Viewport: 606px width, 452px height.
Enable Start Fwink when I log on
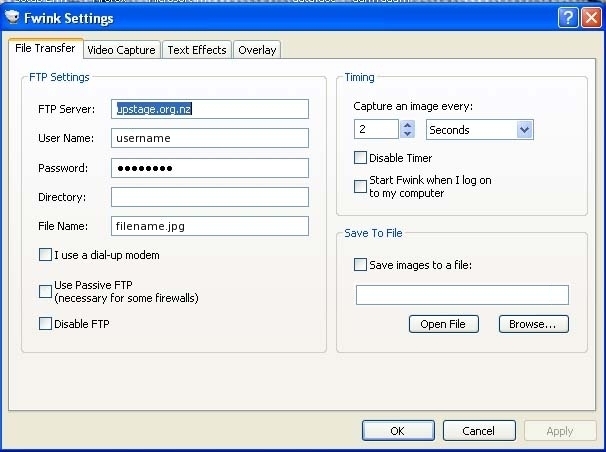coord(360,186)
